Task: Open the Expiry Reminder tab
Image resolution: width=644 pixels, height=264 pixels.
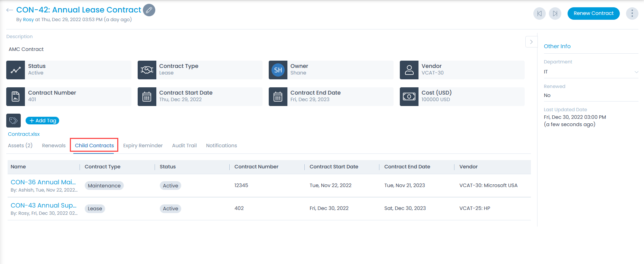Action: (x=143, y=146)
